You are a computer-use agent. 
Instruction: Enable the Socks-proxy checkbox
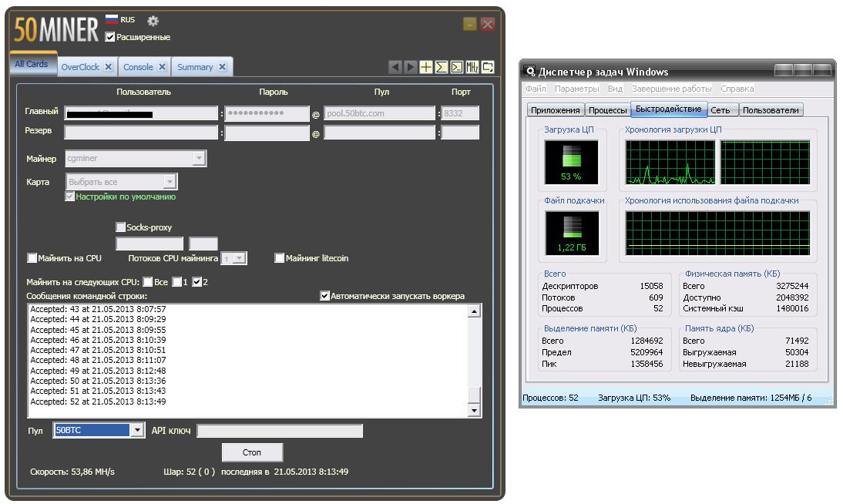120,227
